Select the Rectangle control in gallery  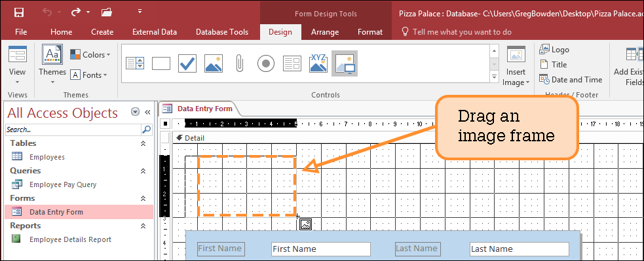click(x=161, y=63)
